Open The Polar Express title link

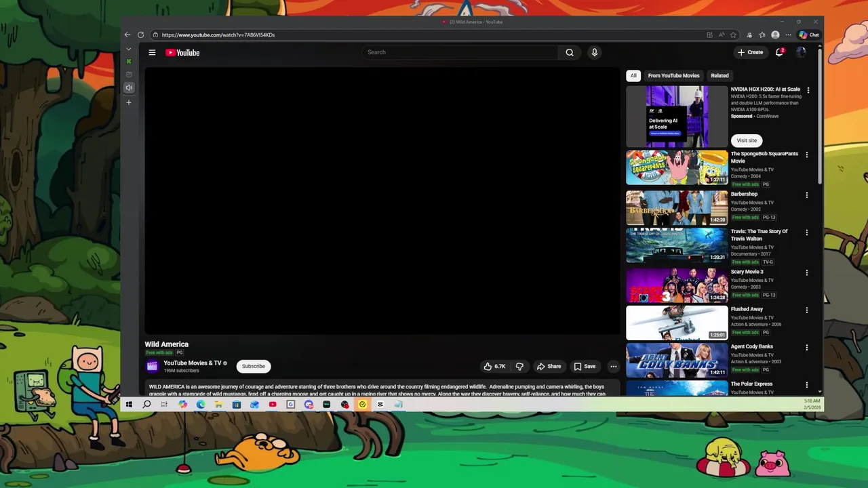tap(751, 384)
